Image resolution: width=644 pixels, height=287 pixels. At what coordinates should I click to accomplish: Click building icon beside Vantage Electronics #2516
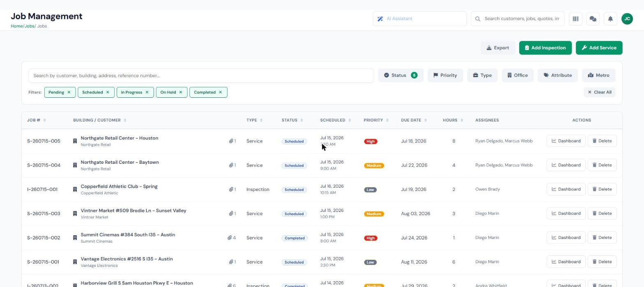(x=75, y=262)
